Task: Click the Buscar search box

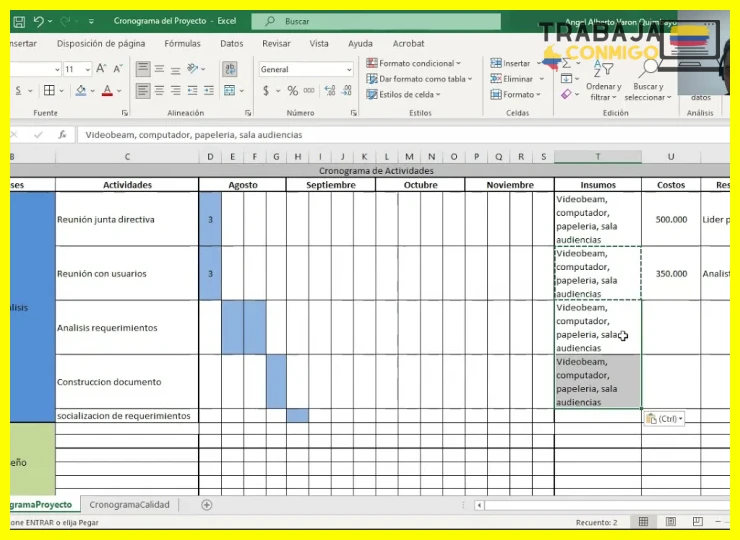Action: click(376, 21)
